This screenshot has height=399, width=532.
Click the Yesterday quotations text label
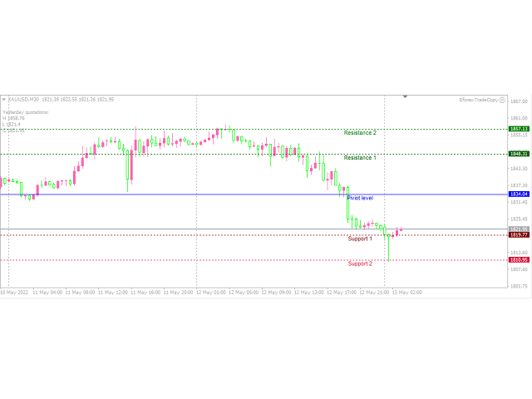tap(26, 111)
